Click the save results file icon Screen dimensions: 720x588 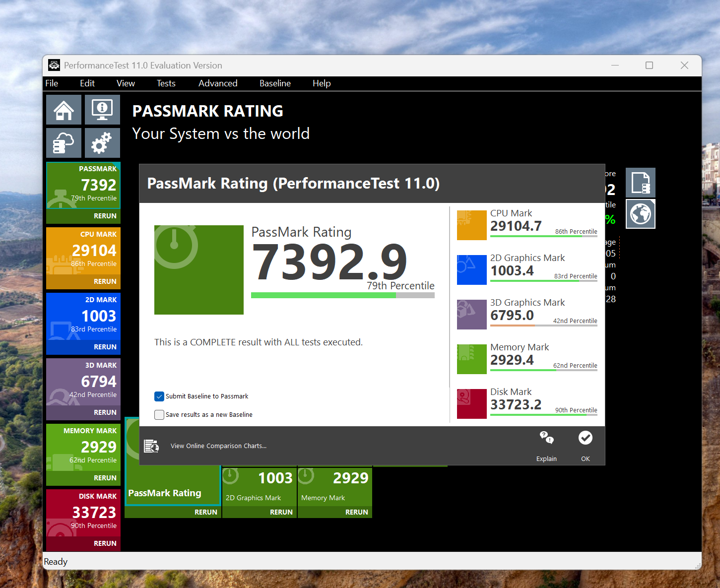pos(641,183)
